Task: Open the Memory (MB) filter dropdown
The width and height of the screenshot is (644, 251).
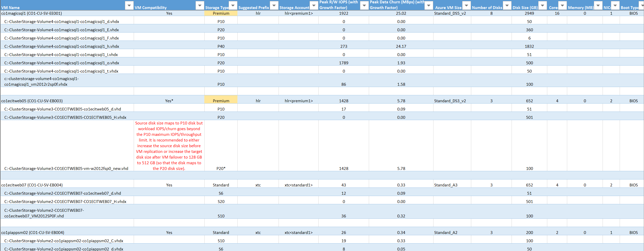Action: (x=598, y=5)
